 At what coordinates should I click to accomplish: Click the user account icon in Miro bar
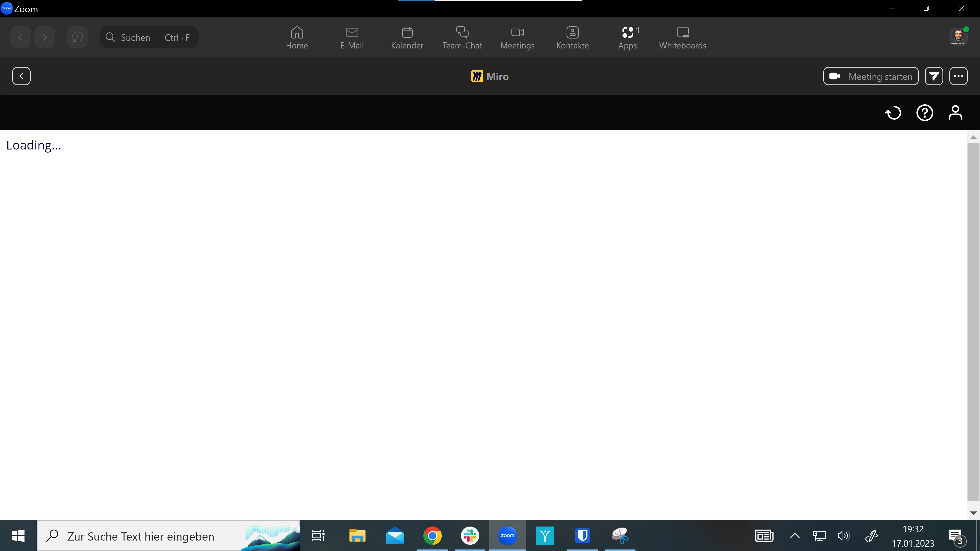[x=955, y=113]
